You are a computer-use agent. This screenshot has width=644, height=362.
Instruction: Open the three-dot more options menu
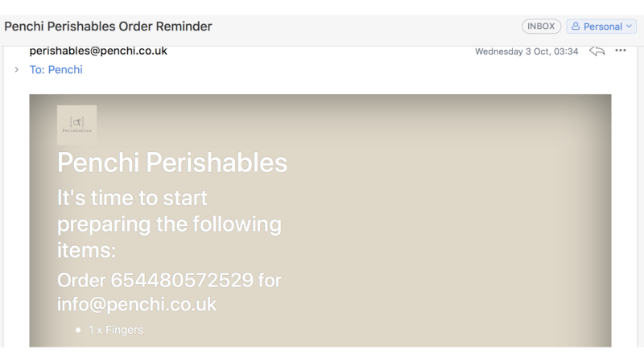pyautogui.click(x=620, y=51)
